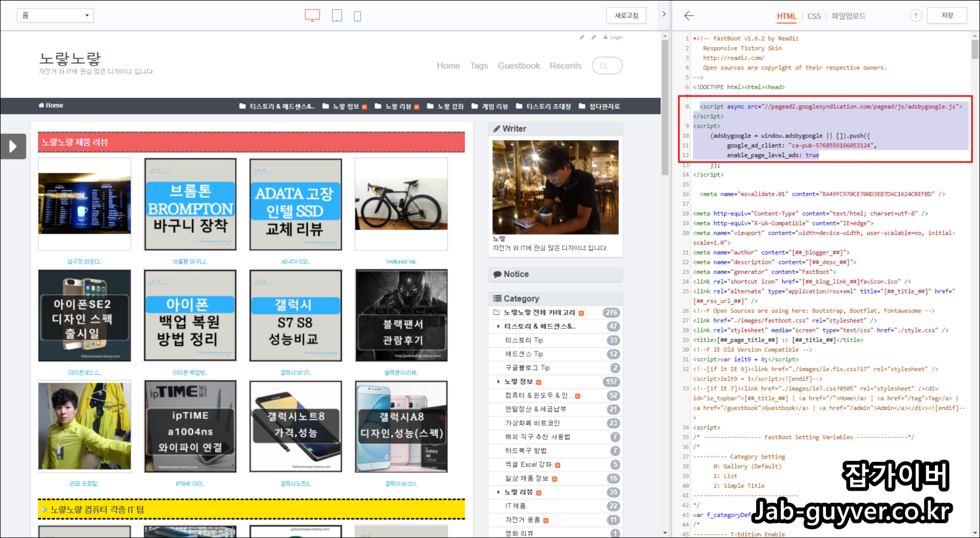Click the folder icon beside 잡다한자료 menu

pos(582,106)
